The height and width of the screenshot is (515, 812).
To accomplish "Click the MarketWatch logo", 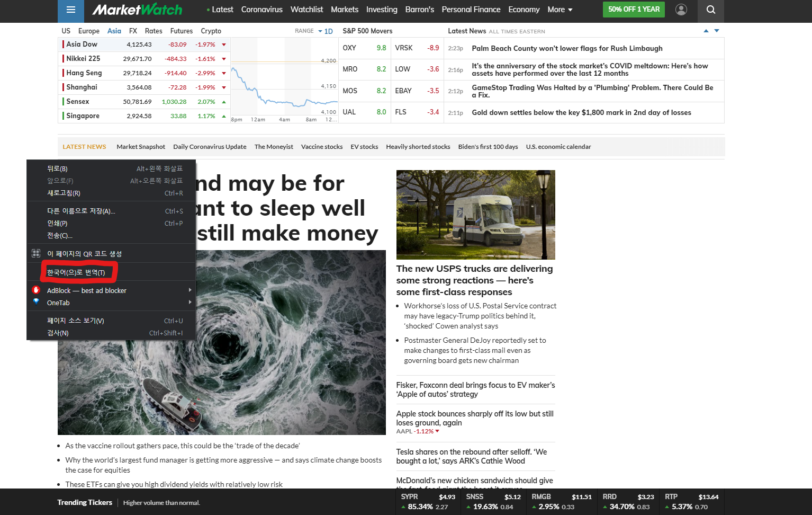I will (137, 10).
